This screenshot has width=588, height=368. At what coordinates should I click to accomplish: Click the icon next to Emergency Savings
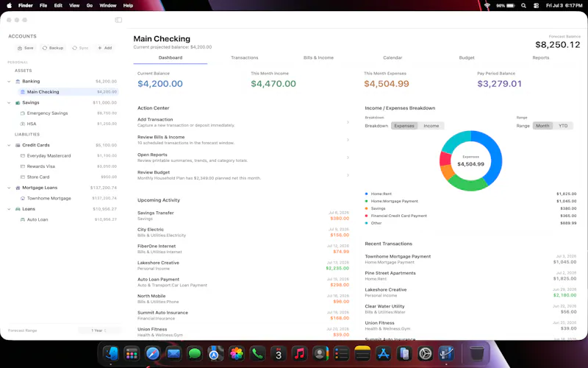coord(23,113)
